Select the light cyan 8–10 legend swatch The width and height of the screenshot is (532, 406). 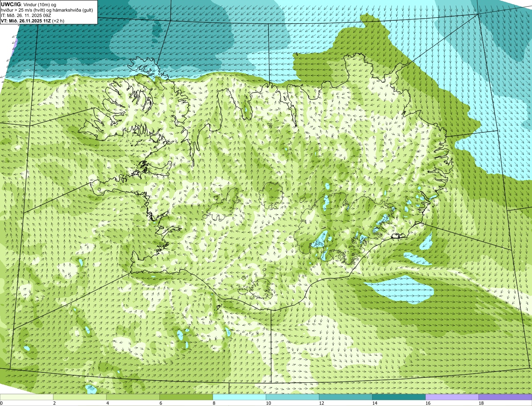239,397
